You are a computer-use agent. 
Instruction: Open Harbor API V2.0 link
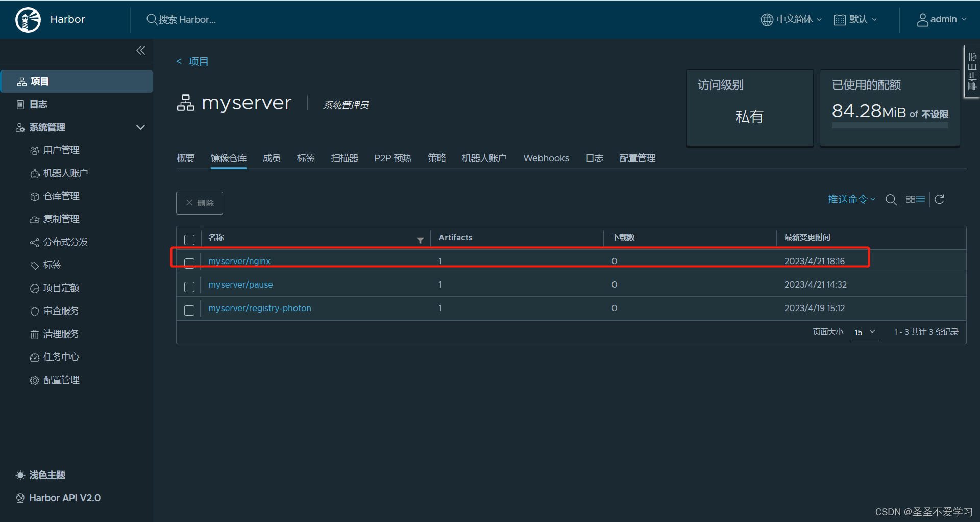[x=58, y=498]
